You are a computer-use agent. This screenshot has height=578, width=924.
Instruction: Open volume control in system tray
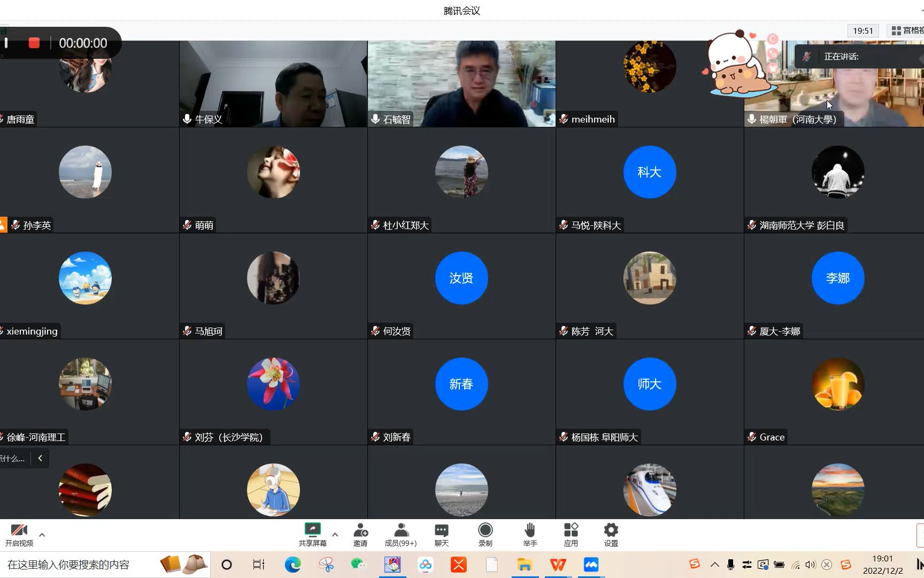tap(811, 565)
